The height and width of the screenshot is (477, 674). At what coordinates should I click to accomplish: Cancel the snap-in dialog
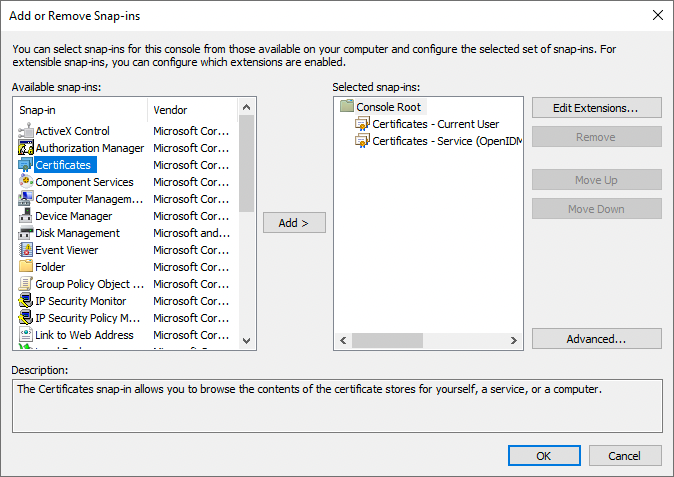point(624,456)
